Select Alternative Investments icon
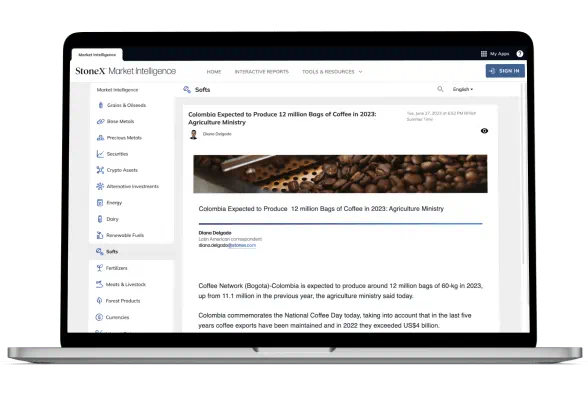 pyautogui.click(x=100, y=186)
